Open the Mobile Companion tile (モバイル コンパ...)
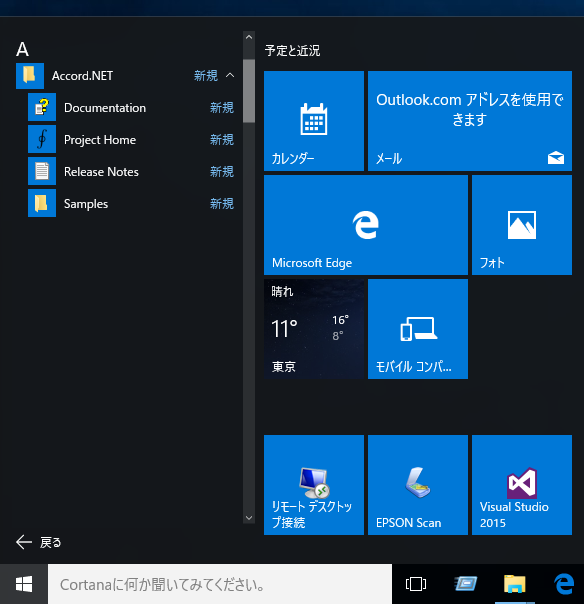 418,329
